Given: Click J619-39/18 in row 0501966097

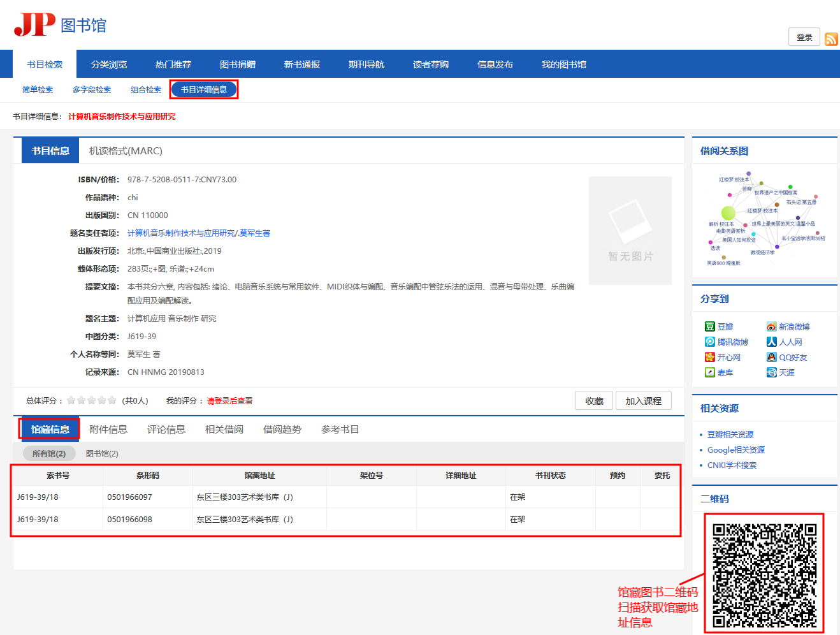Looking at the screenshot, I should (38, 497).
